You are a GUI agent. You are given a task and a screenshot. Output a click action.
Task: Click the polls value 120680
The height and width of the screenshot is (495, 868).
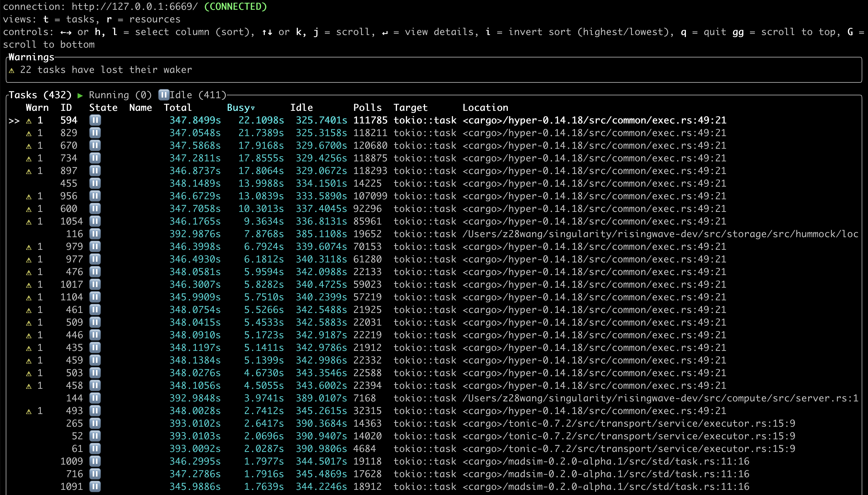[x=371, y=146]
